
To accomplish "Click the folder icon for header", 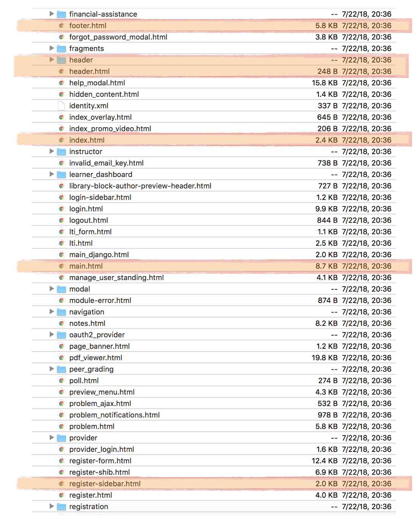I will point(61,60).
